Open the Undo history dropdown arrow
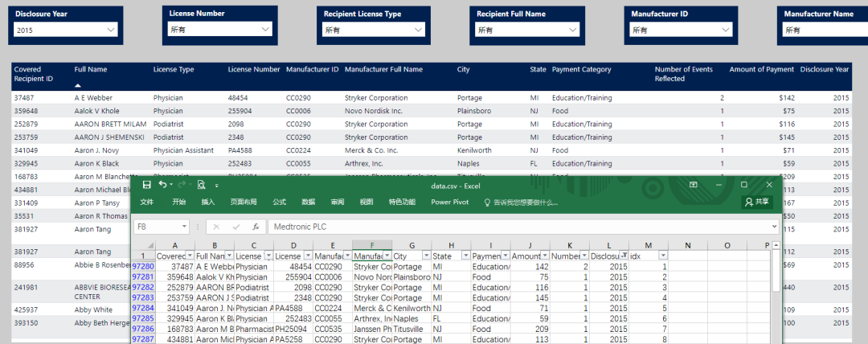This screenshot has height=344, width=868. click(x=171, y=185)
